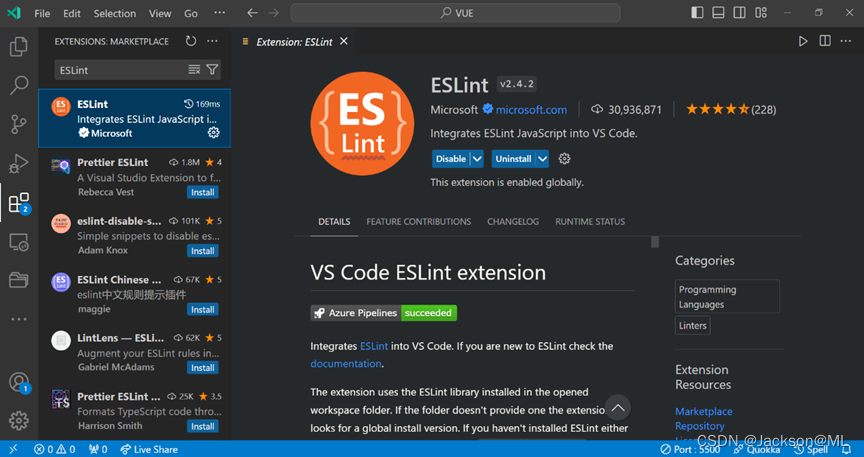This screenshot has height=457, width=864.
Task: Show errors and warnings in status bar
Action: [x=55, y=449]
